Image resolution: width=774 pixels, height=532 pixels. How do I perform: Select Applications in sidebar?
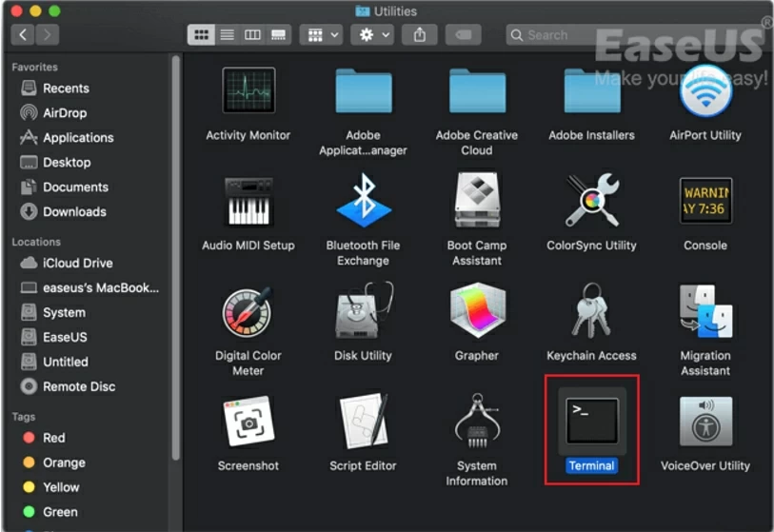[x=77, y=138]
